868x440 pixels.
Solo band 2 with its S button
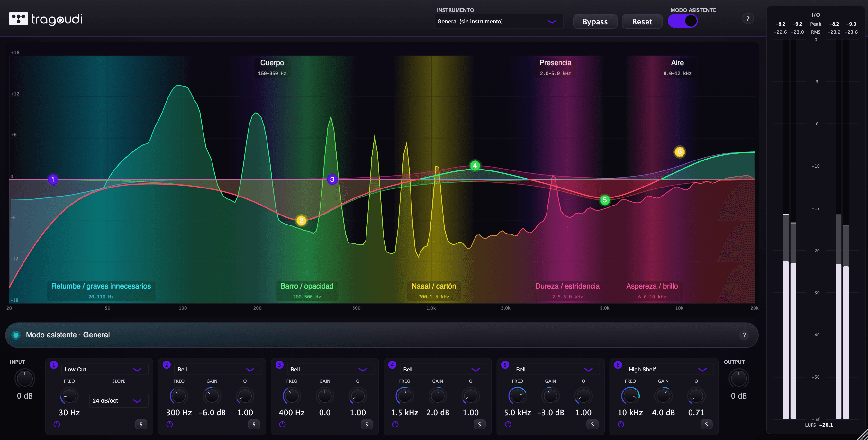pyautogui.click(x=254, y=425)
